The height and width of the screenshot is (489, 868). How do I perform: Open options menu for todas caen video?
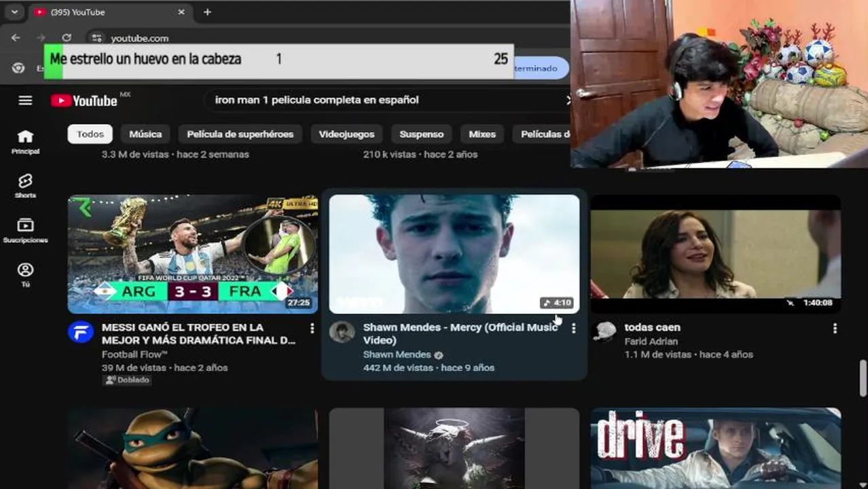click(x=835, y=329)
